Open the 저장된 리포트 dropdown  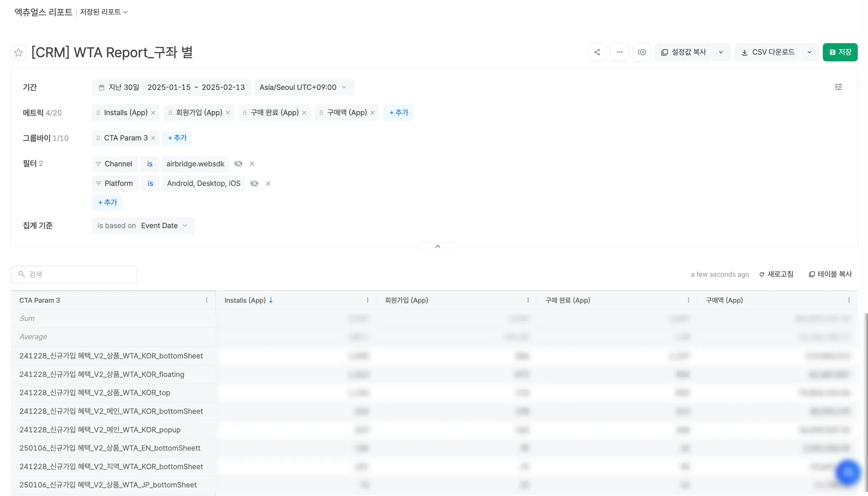click(104, 12)
